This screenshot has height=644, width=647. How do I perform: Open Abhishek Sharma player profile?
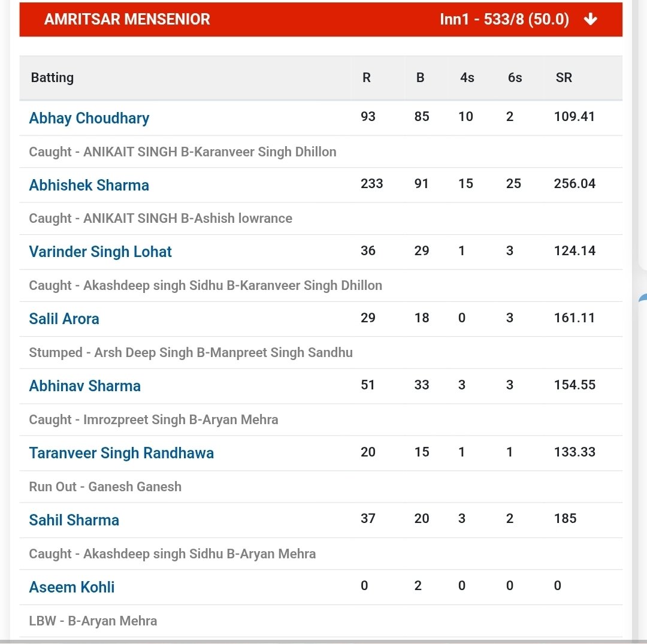89,185
